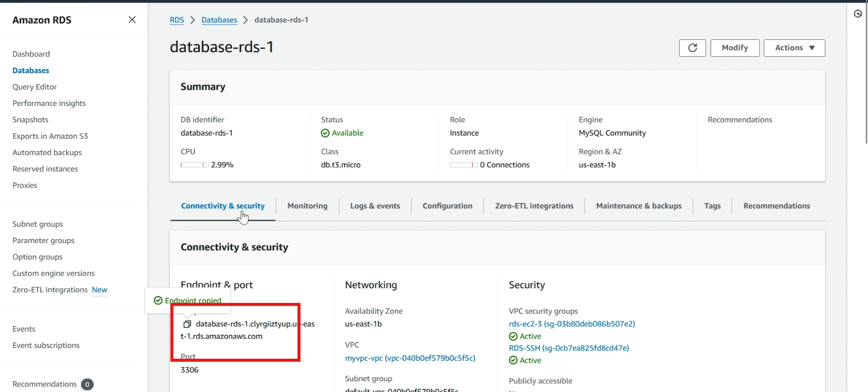Open Recommendations in the sidebar
The width and height of the screenshot is (868, 392).
tap(44, 384)
